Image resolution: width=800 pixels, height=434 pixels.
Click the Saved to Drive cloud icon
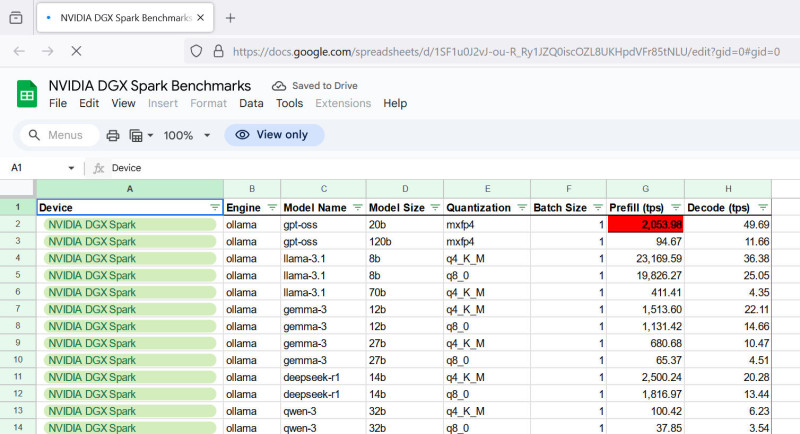coord(279,86)
